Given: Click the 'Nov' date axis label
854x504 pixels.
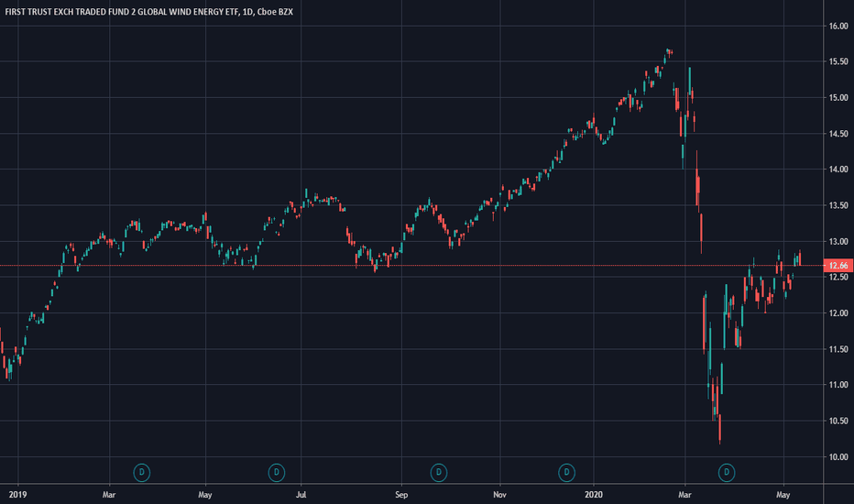Looking at the screenshot, I should point(499,495).
